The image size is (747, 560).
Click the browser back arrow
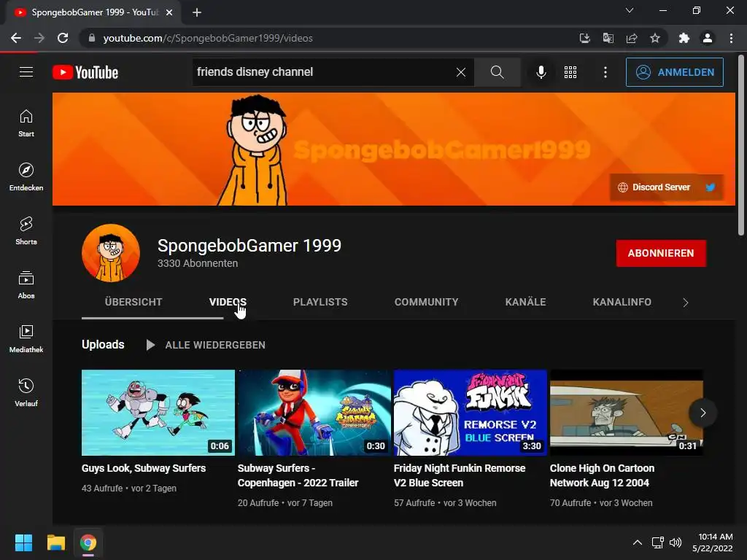(16, 38)
